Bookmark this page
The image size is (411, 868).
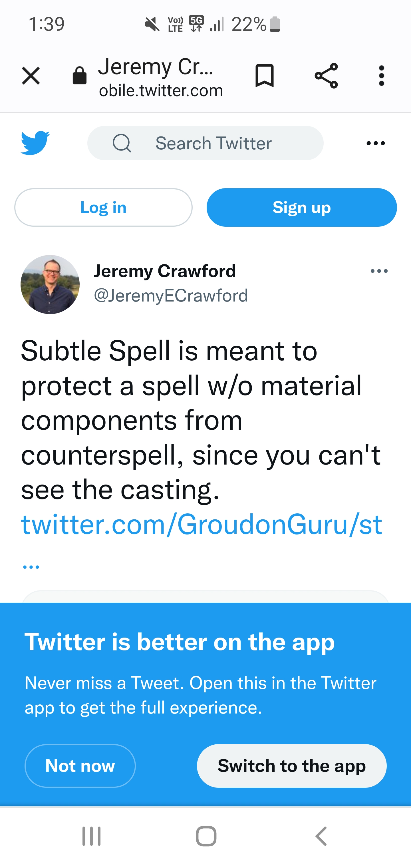(x=265, y=75)
